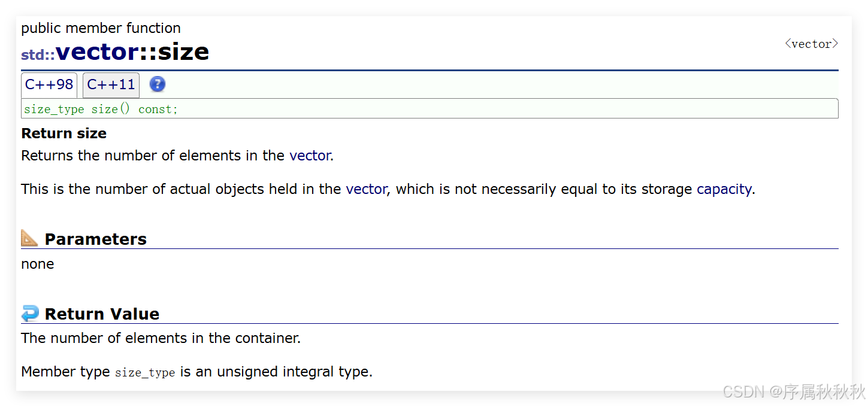Select the size_type size() const declaration
This screenshot has width=868, height=407.
[x=99, y=108]
